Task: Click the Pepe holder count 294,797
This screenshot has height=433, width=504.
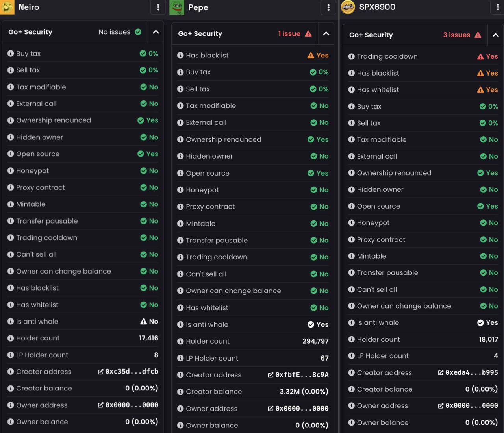Action: [x=315, y=341]
